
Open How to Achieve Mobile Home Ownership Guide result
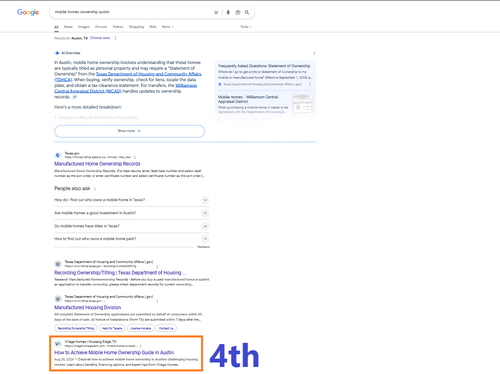tap(114, 352)
